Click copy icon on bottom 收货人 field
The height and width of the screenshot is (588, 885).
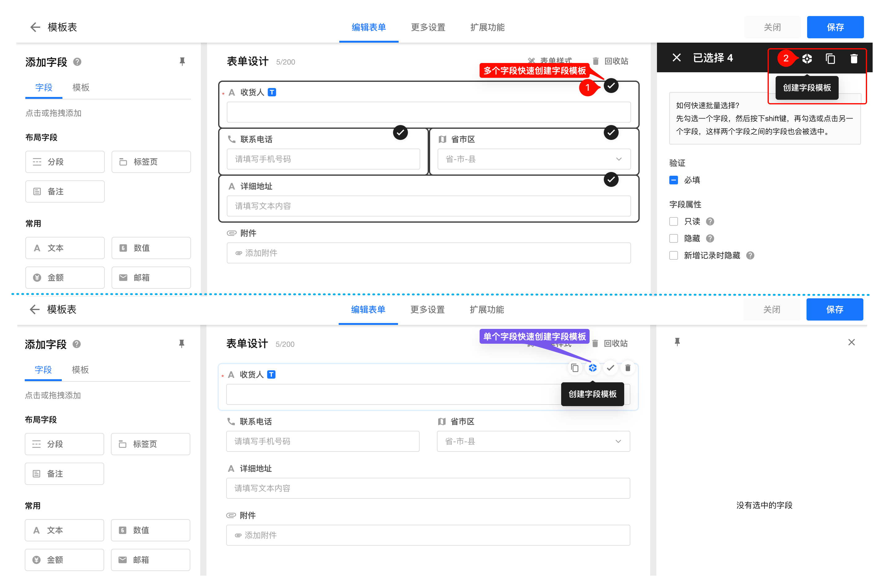(574, 368)
